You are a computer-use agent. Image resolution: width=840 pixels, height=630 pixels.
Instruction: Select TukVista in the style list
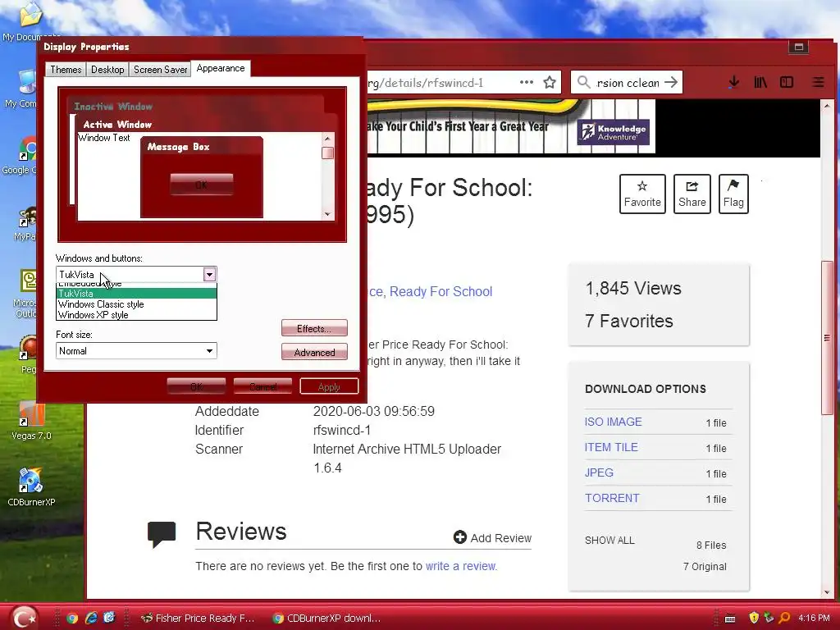[137, 294]
